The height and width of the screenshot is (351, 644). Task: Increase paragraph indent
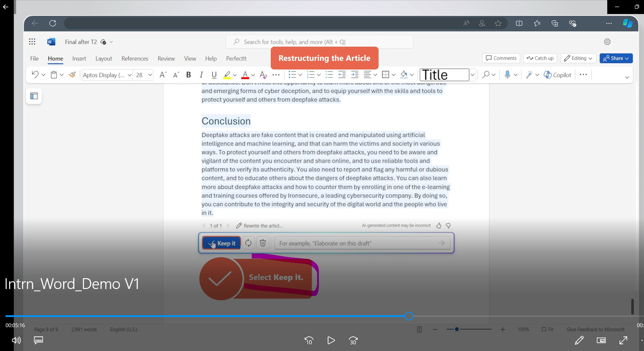point(355,75)
